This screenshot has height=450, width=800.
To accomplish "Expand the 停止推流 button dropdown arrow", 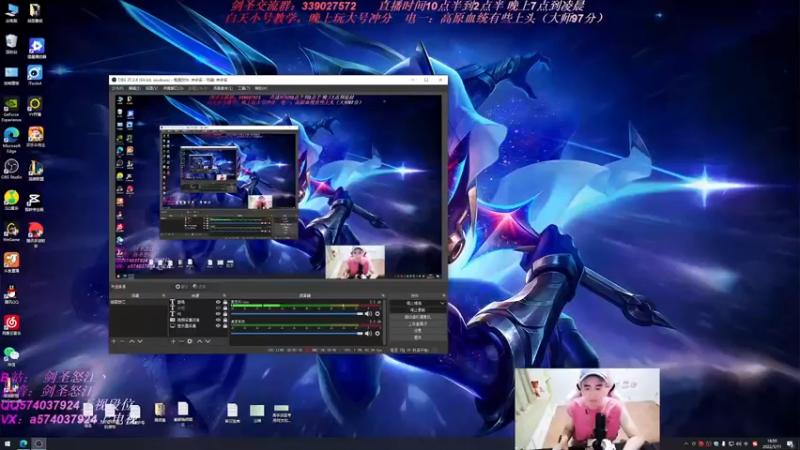I will 442,303.
